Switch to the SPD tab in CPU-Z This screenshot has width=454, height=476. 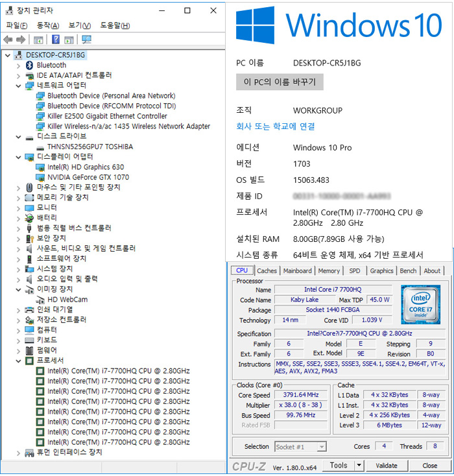[x=354, y=270]
